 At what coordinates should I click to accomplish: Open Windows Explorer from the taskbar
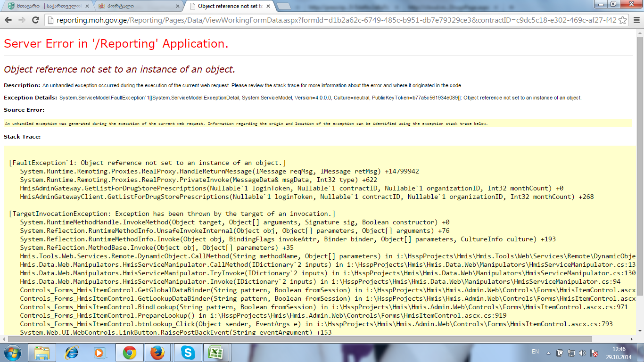coord(42,353)
